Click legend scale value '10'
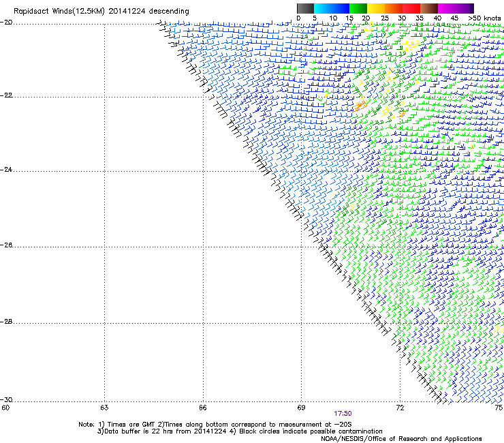Viewport: 504px width, 443px height. [x=333, y=18]
